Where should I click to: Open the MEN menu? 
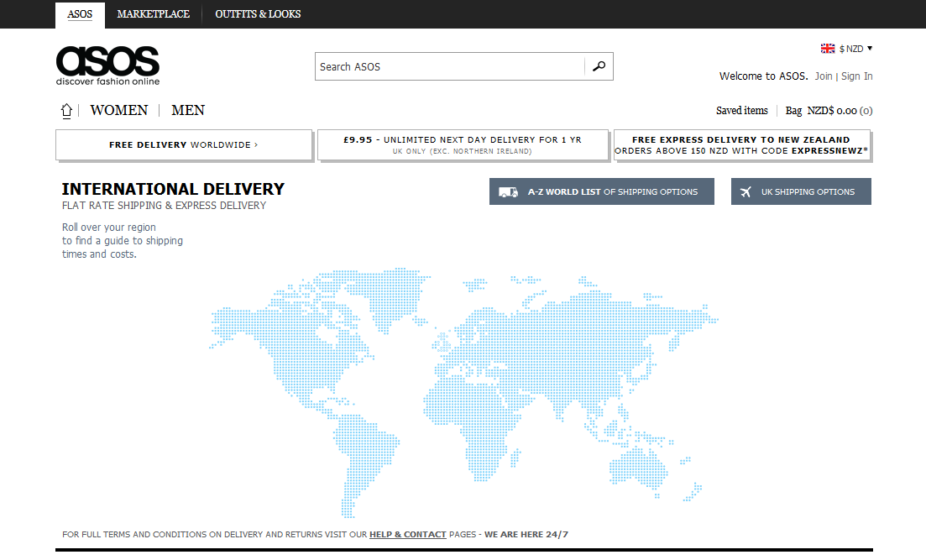pos(188,111)
